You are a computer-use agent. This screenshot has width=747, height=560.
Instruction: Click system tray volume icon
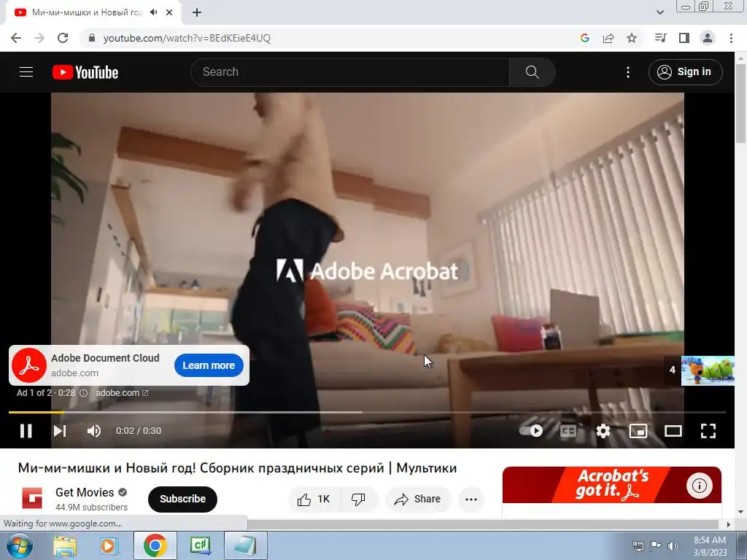click(673, 546)
